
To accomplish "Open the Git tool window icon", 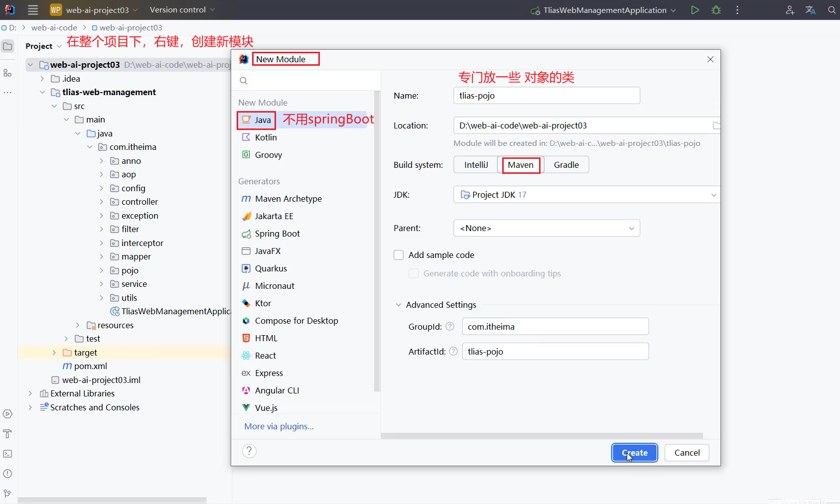I will click(7, 494).
